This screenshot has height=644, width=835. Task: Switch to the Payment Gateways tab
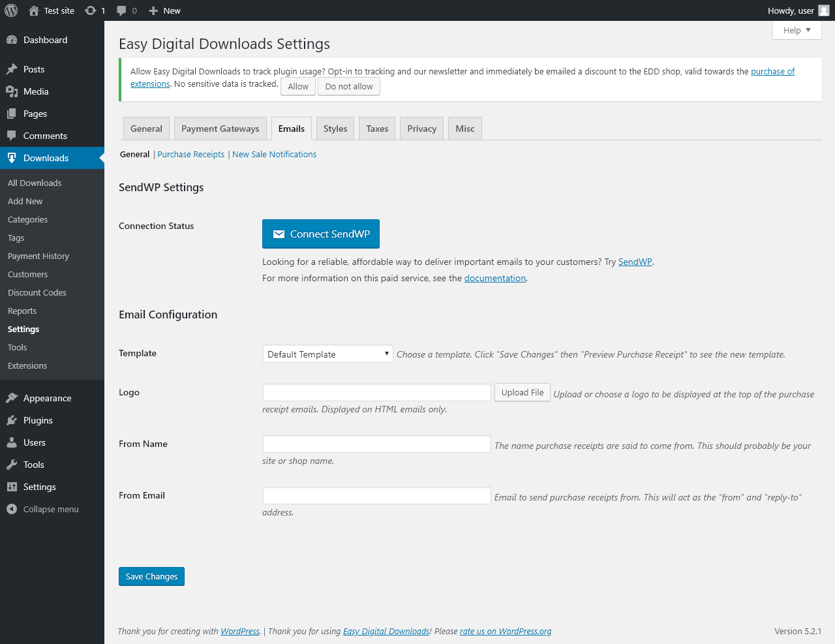pyautogui.click(x=220, y=129)
